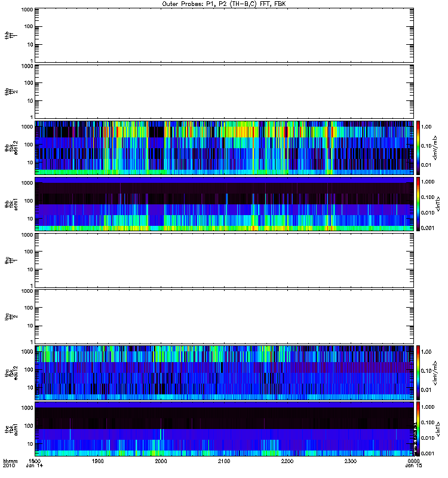Click the '<|nT|>' unit label beside thb scm1
This screenshot has height=478, width=448.
click(438, 204)
